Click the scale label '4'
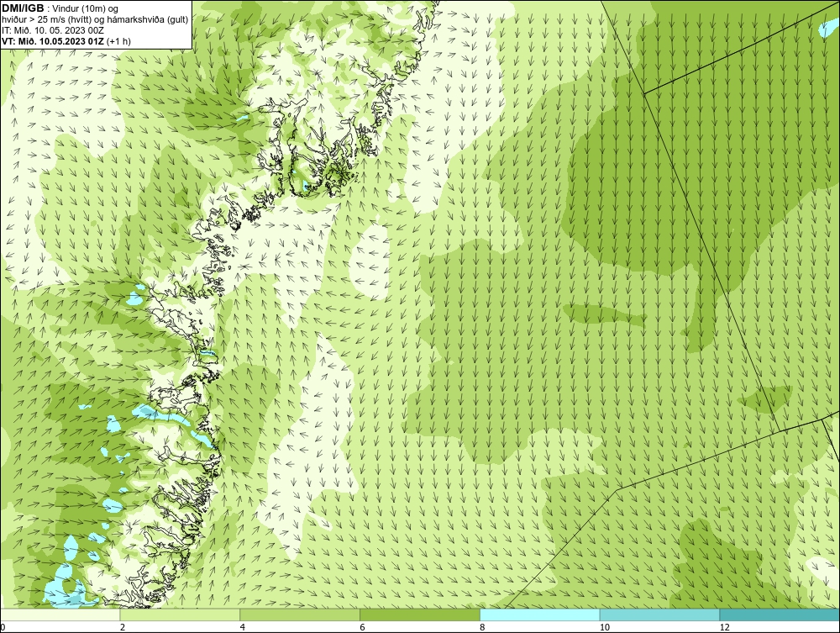This screenshot has height=633, width=840. [243, 627]
